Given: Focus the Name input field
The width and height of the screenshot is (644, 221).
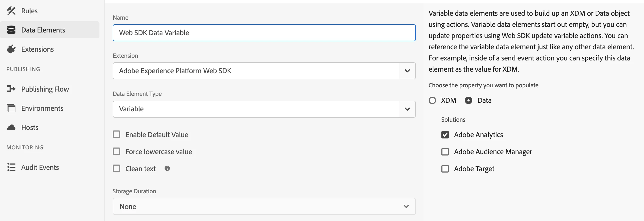Looking at the screenshot, I should pos(264,33).
